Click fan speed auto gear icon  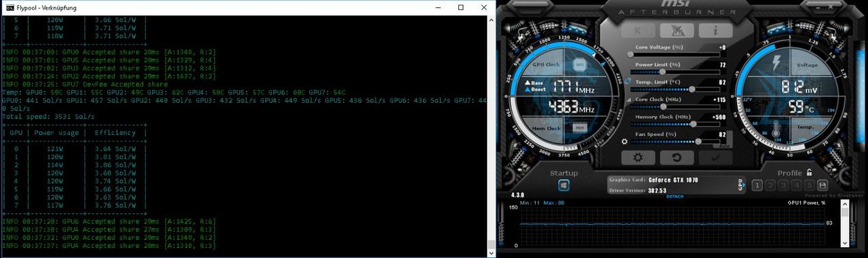tap(625, 142)
